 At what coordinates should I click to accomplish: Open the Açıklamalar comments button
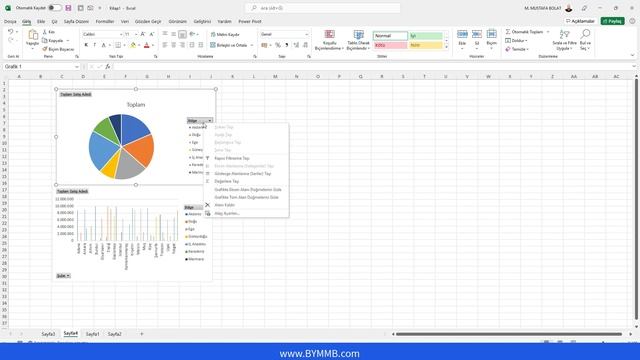click(580, 21)
